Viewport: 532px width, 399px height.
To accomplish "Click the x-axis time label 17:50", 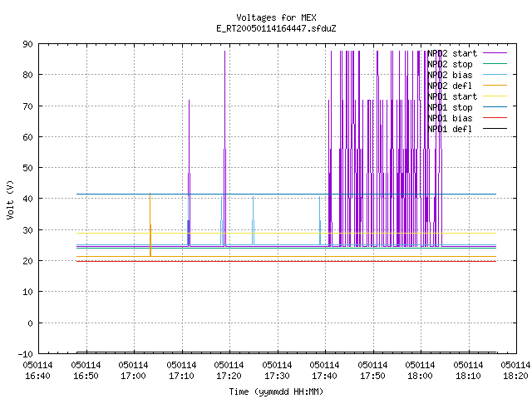I will point(373,376).
